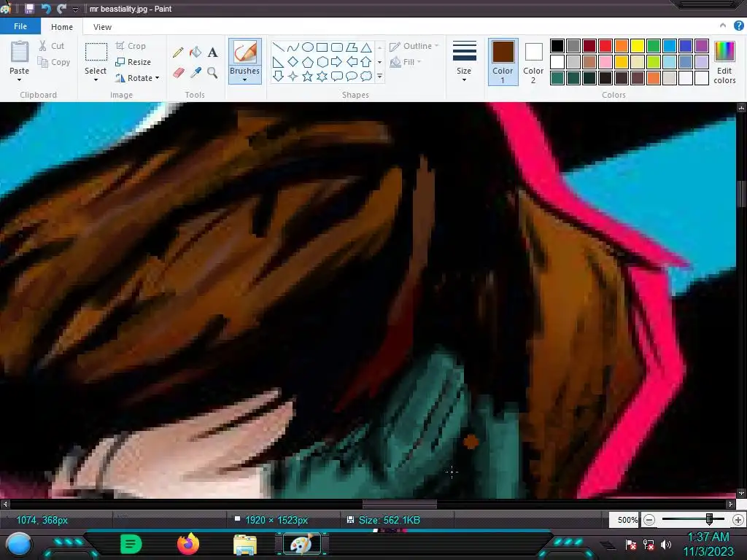Choose the Rounded rectangular callout shape
747x560 pixels.
coord(337,76)
